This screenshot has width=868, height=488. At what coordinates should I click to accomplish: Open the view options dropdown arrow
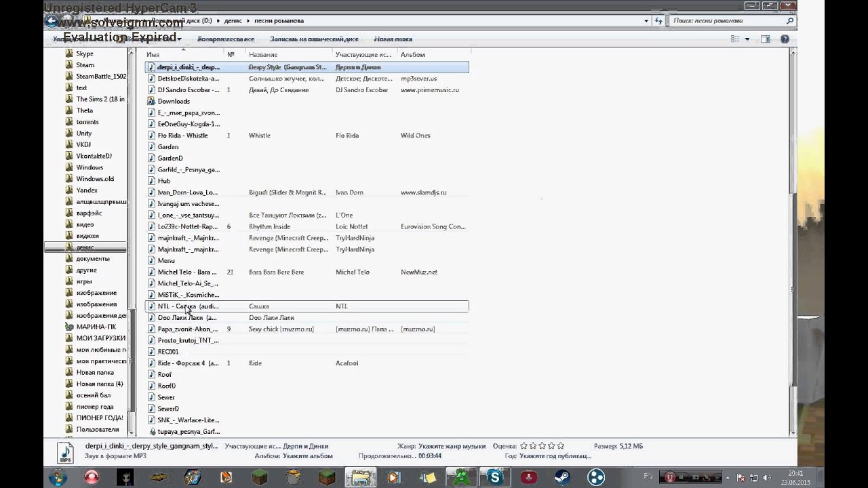[747, 39]
